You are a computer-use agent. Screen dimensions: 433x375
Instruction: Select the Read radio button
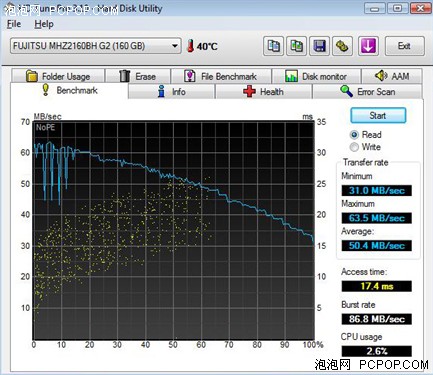(x=354, y=135)
